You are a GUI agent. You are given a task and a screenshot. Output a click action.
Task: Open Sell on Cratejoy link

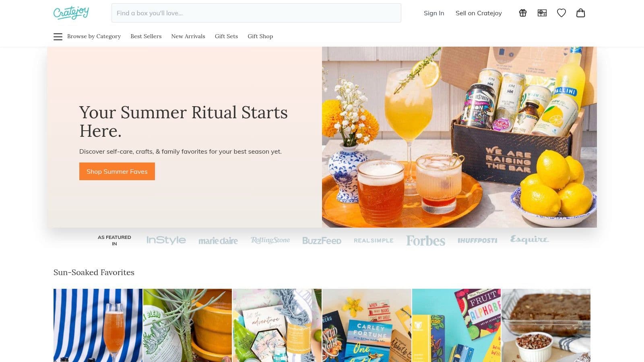point(479,13)
